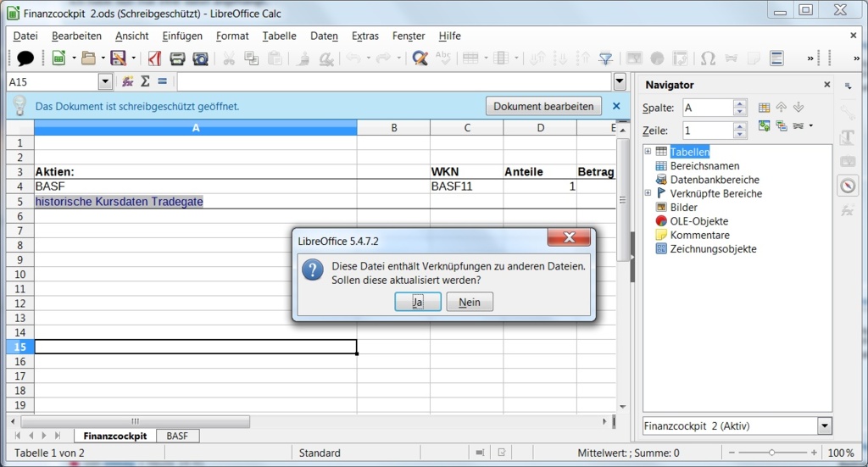
Task: Open print preview
Action: tap(200, 58)
